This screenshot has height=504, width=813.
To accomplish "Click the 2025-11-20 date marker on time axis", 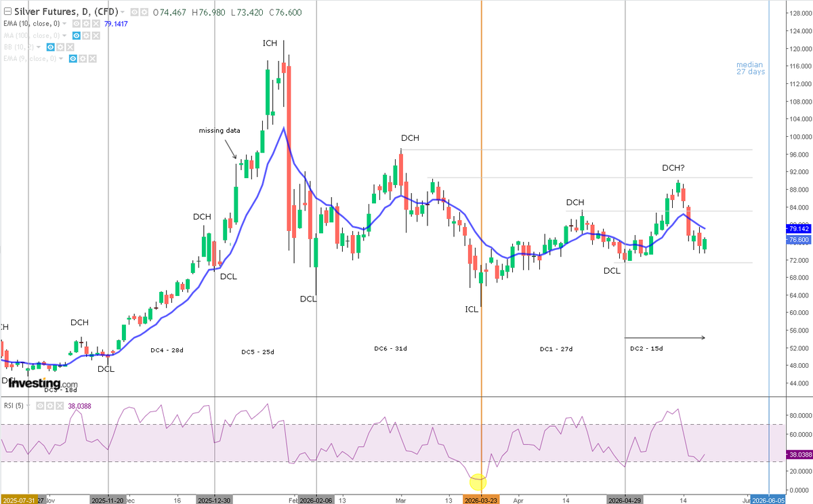I will 108,499.
